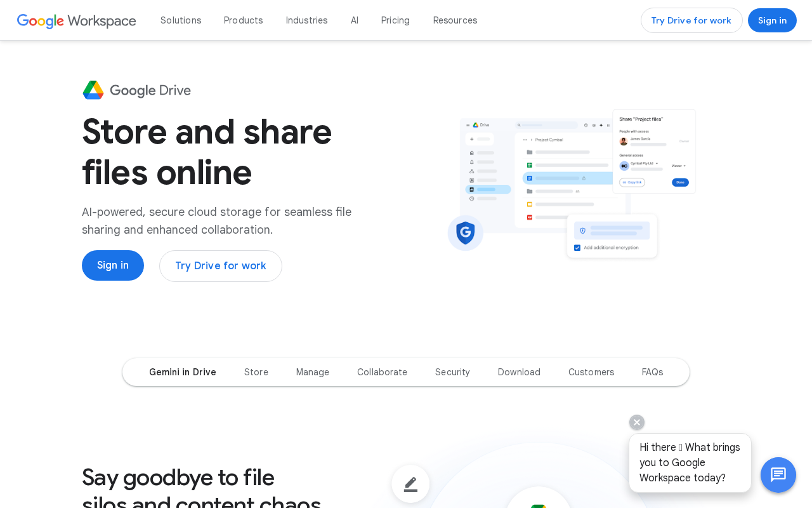Dismiss the chat popup with X
Image resolution: width=812 pixels, height=508 pixels.
(637, 422)
